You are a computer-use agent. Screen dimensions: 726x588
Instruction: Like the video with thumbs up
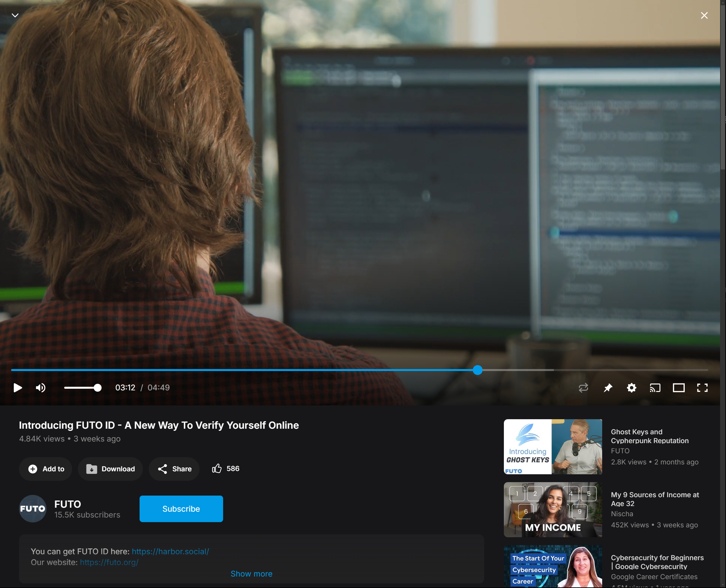(x=217, y=468)
